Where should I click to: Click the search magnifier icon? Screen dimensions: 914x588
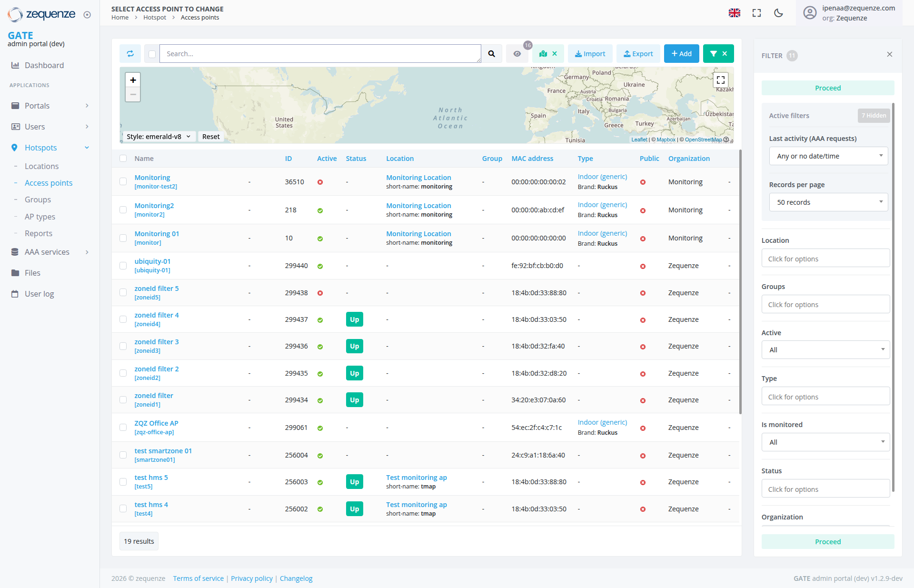coord(492,53)
